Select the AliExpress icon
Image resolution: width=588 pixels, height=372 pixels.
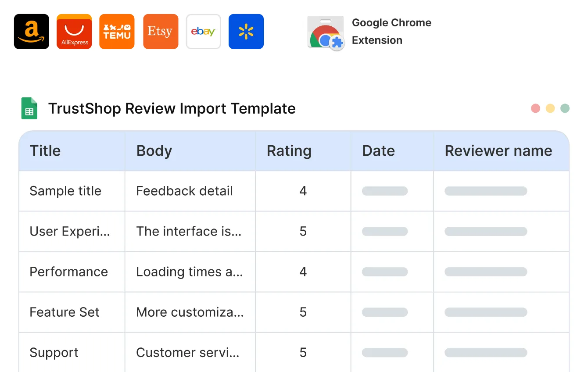point(74,32)
